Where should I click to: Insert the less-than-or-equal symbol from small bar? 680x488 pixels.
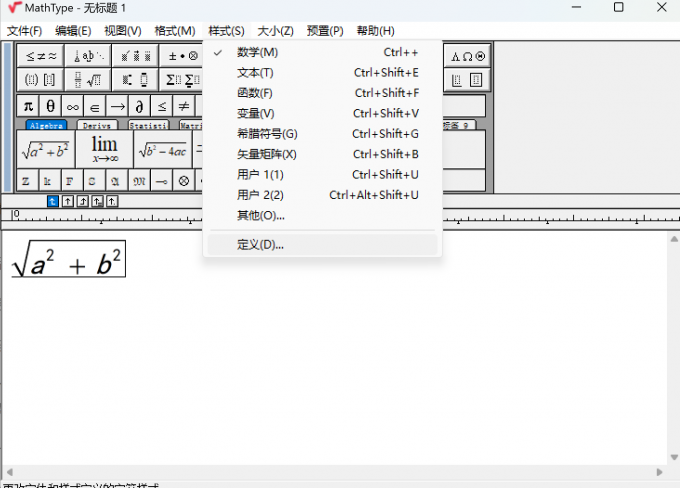click(161, 106)
